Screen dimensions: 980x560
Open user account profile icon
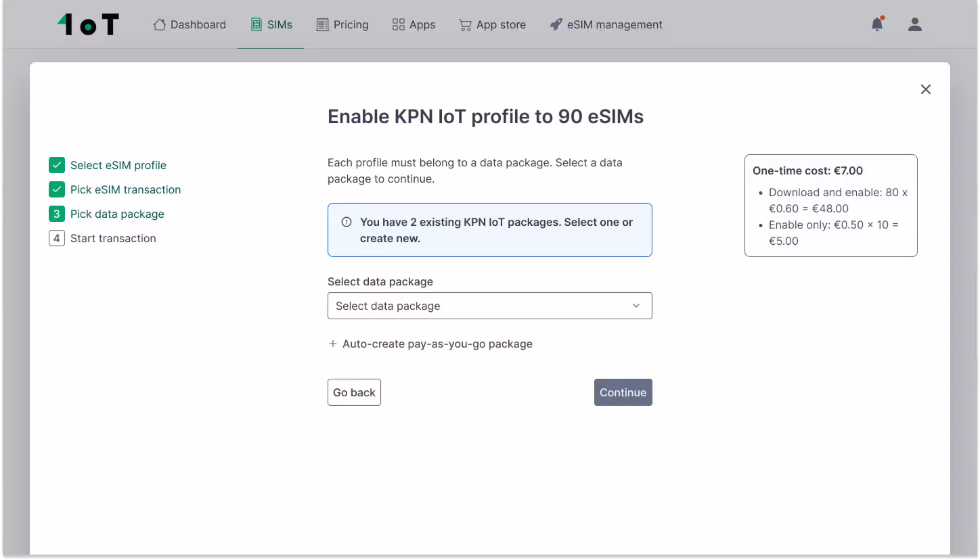tap(915, 24)
